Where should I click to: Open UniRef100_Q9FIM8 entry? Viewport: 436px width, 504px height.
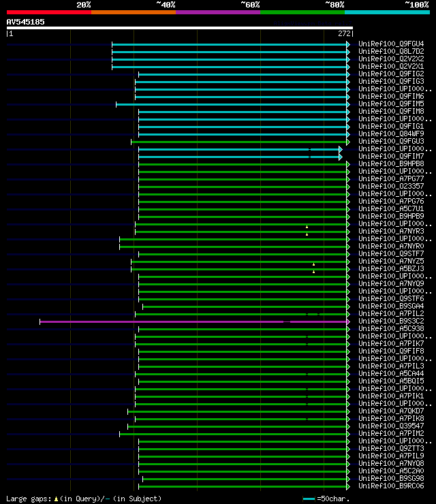pos(391,111)
